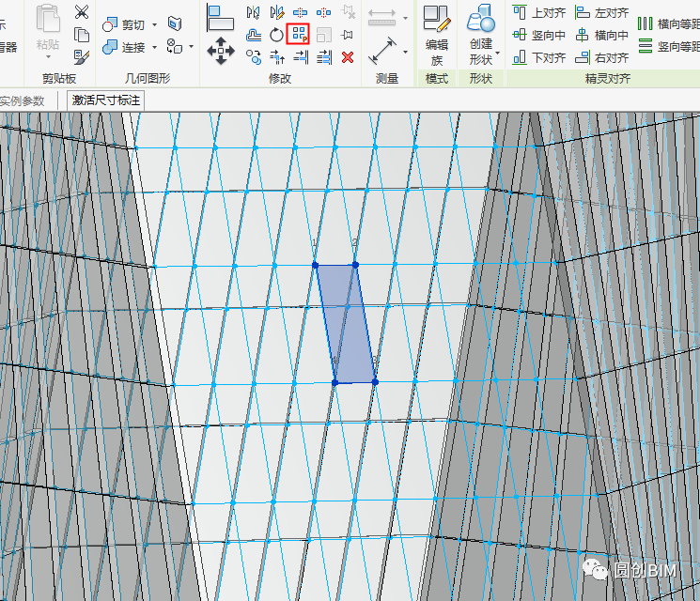Click the 修改 panel label
700x601 pixels.
click(280, 79)
